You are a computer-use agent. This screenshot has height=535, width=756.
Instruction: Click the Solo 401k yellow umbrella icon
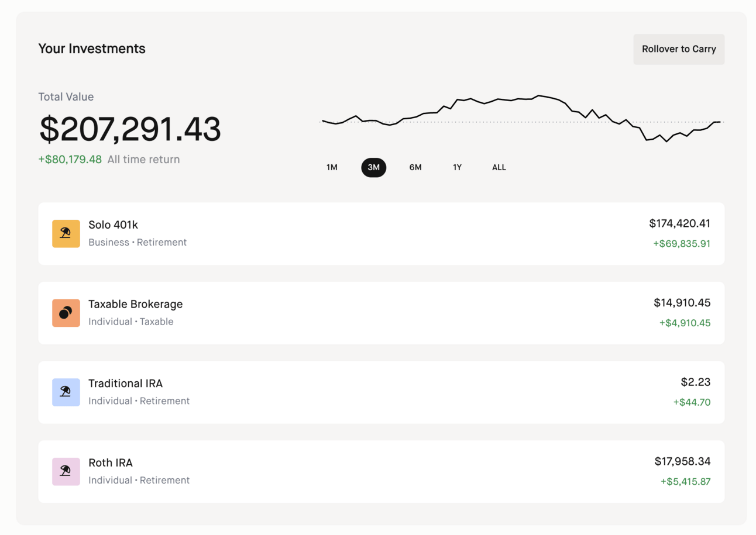66,233
